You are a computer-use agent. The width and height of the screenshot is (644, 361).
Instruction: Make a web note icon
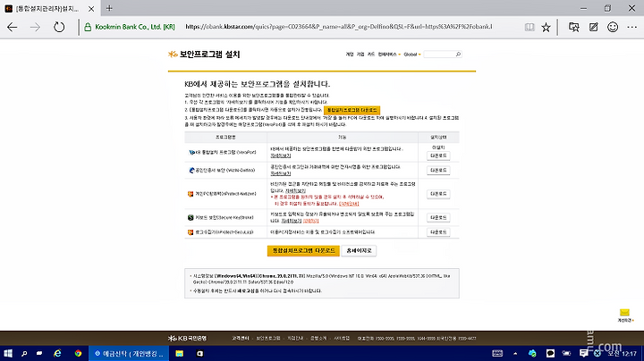[x=594, y=27]
